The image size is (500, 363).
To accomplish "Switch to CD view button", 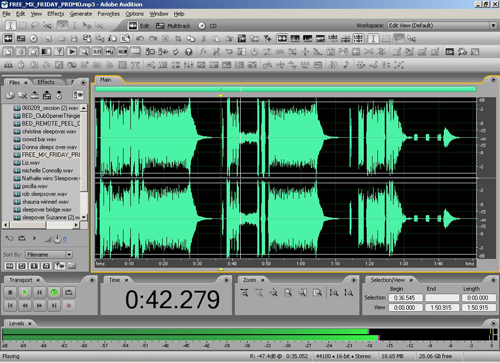I will (x=207, y=26).
